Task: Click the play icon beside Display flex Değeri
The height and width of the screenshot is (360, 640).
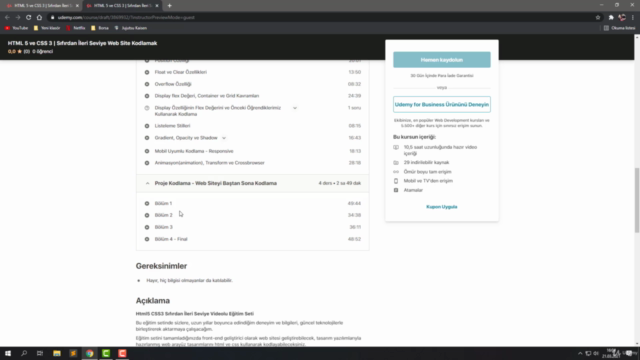Action: (x=147, y=96)
